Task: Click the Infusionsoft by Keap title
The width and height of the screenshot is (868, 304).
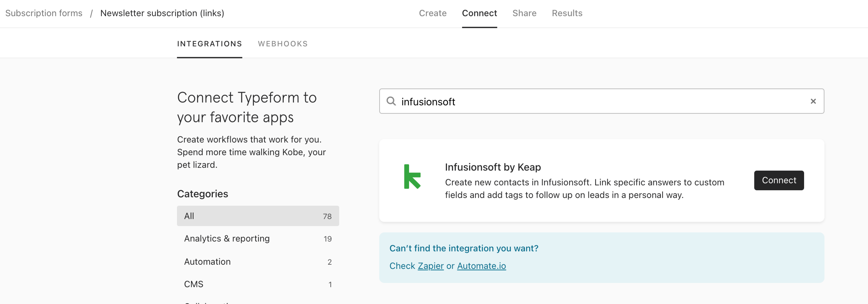Action: [x=493, y=167]
